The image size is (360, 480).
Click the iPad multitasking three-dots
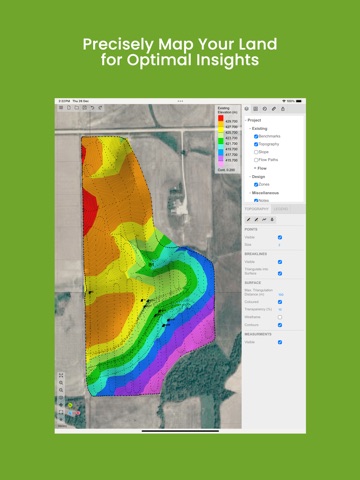[x=180, y=101]
